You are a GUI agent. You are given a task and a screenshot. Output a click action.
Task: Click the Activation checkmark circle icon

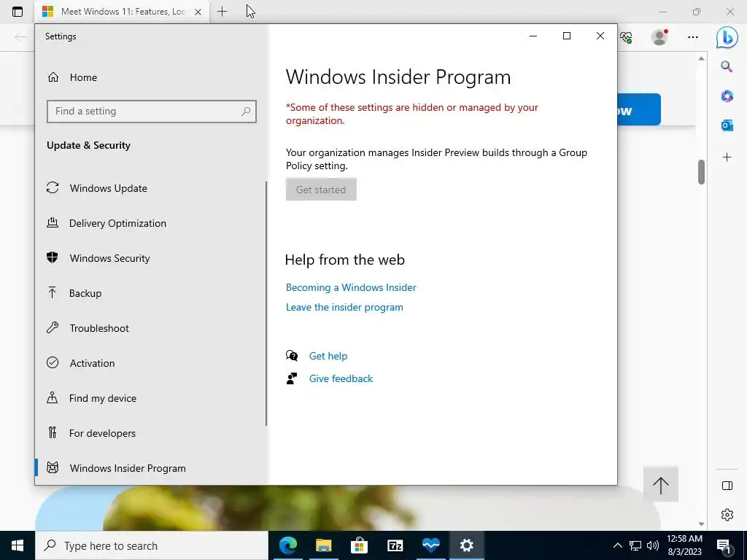tap(53, 362)
